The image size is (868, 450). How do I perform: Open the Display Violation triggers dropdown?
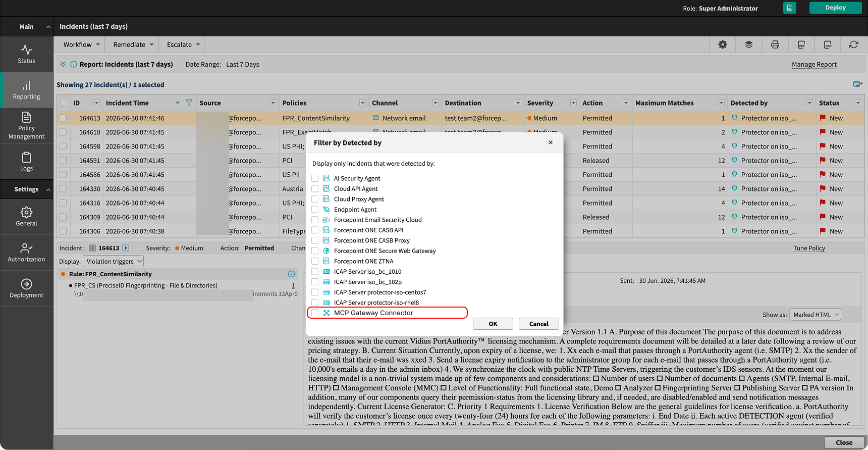pos(113,261)
